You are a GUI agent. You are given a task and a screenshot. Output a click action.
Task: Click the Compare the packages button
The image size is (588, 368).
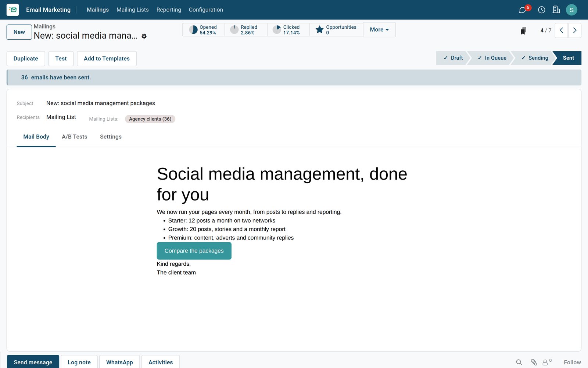194,251
